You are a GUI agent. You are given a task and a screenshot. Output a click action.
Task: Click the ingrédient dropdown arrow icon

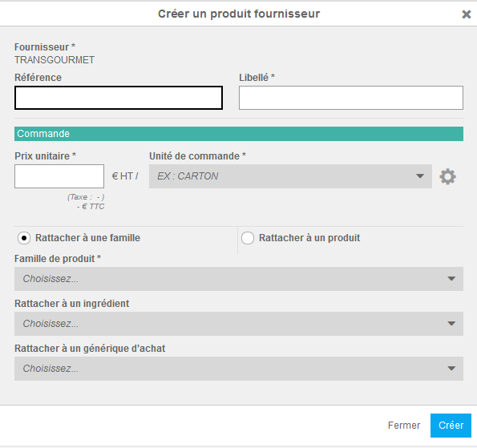[x=451, y=324]
